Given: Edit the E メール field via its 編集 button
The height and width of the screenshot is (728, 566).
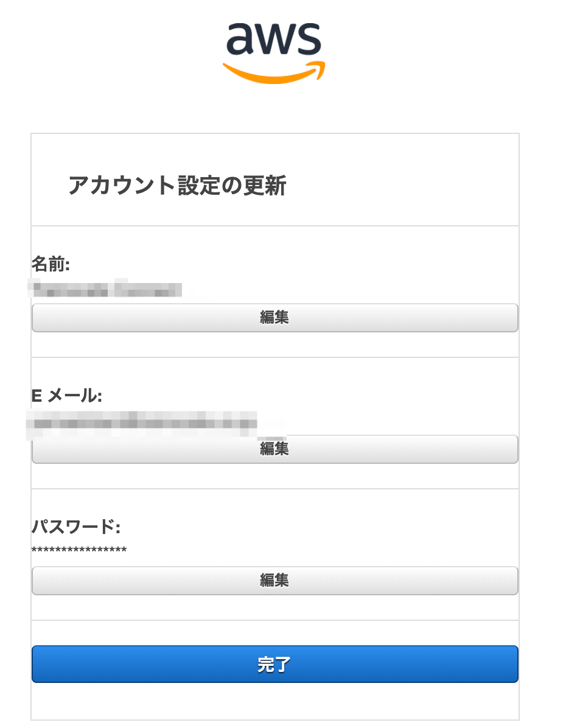Looking at the screenshot, I should [275, 449].
